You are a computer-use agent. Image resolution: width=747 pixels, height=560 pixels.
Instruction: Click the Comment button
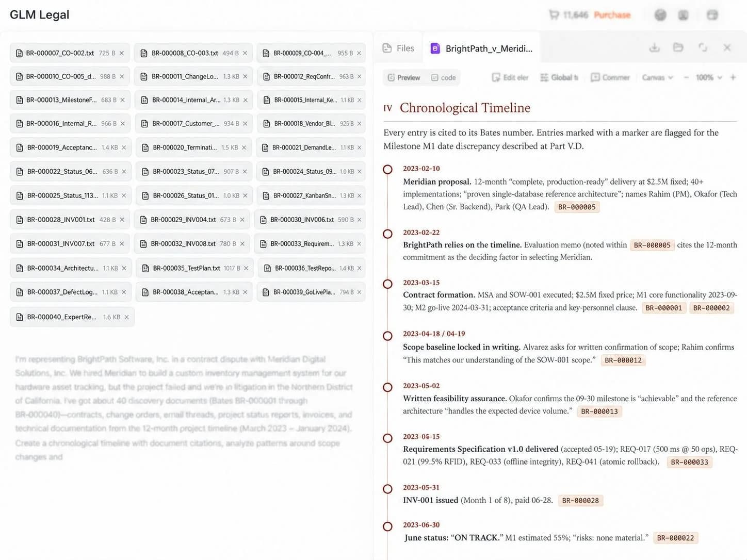[610, 77]
